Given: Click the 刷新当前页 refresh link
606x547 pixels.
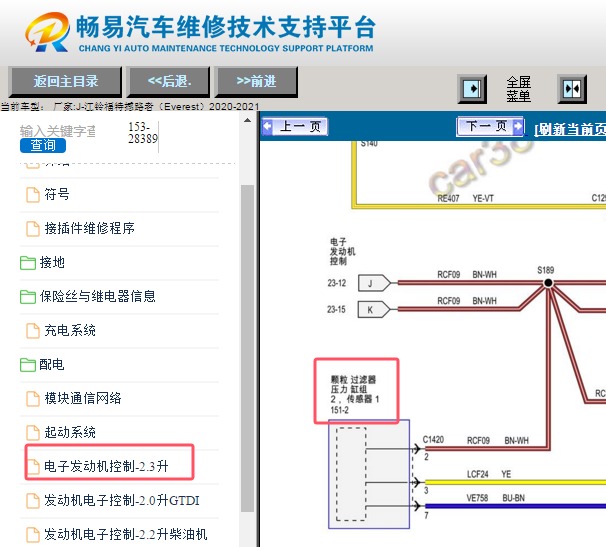Looking at the screenshot, I should click(570, 129).
